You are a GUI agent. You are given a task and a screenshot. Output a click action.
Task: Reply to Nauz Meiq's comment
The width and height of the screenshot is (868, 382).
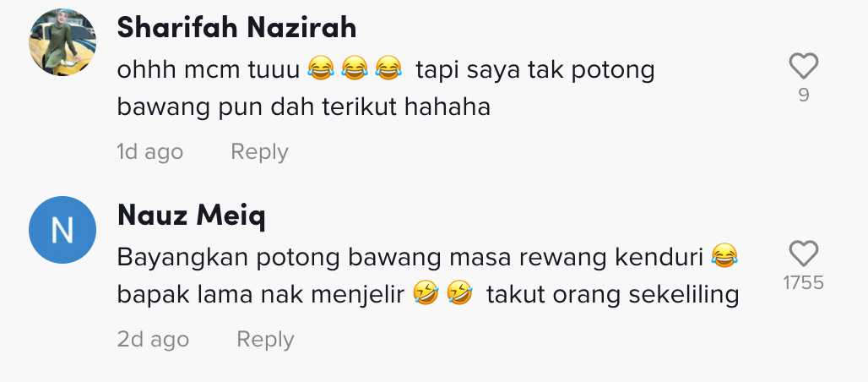click(265, 339)
